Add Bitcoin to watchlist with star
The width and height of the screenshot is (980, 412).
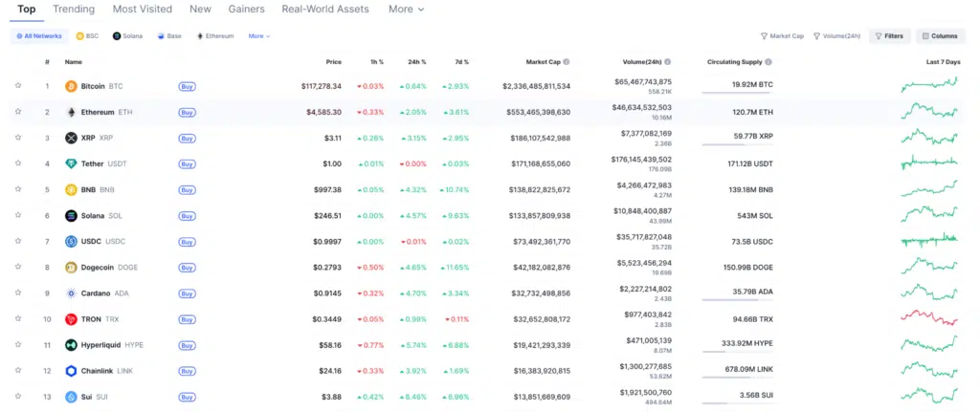coord(18,85)
